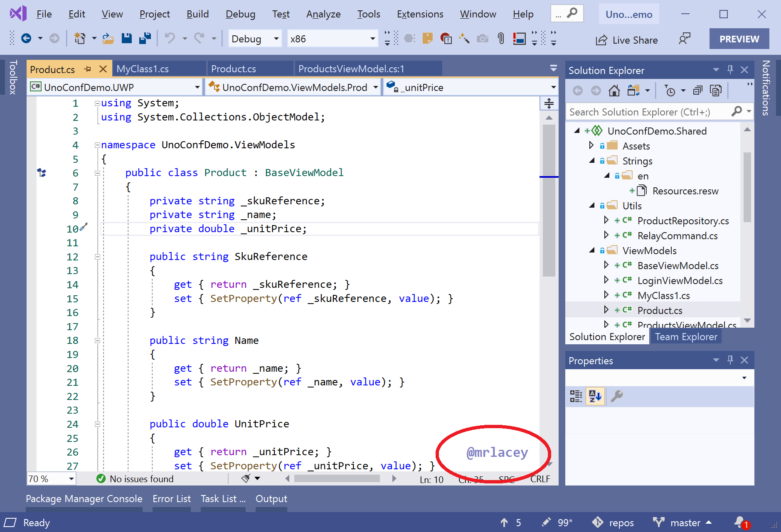Open the 70 % zoom level dropdown
This screenshot has width=781, height=532.
[51, 479]
